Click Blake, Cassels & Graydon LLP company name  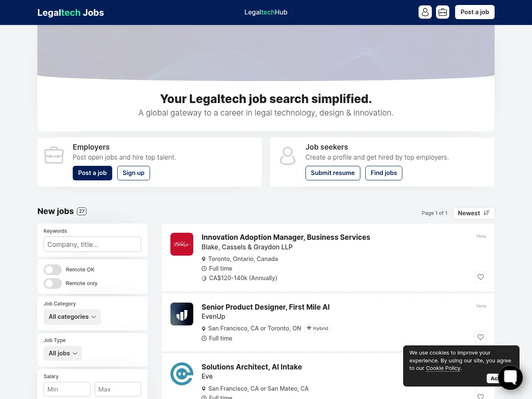tap(247, 247)
